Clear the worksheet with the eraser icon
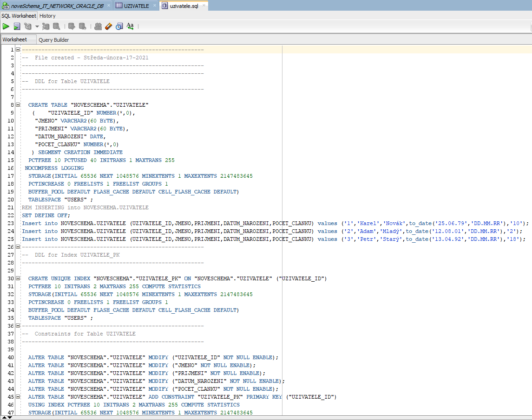The width and height of the screenshot is (532, 420). 109,26
